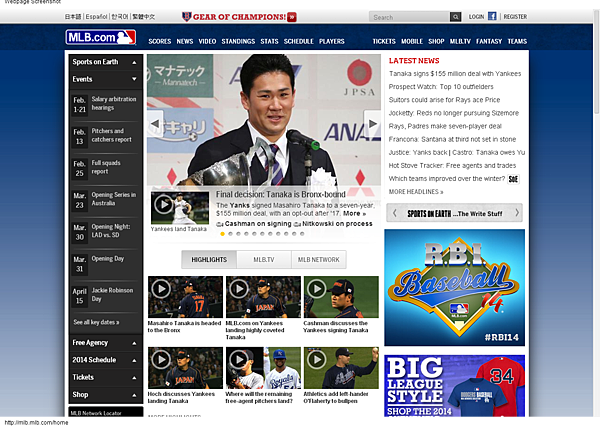Play MLB.com on Yankees landing Tanaka video
Image resolution: width=600 pixels, height=426 pixels.
pos(263,297)
